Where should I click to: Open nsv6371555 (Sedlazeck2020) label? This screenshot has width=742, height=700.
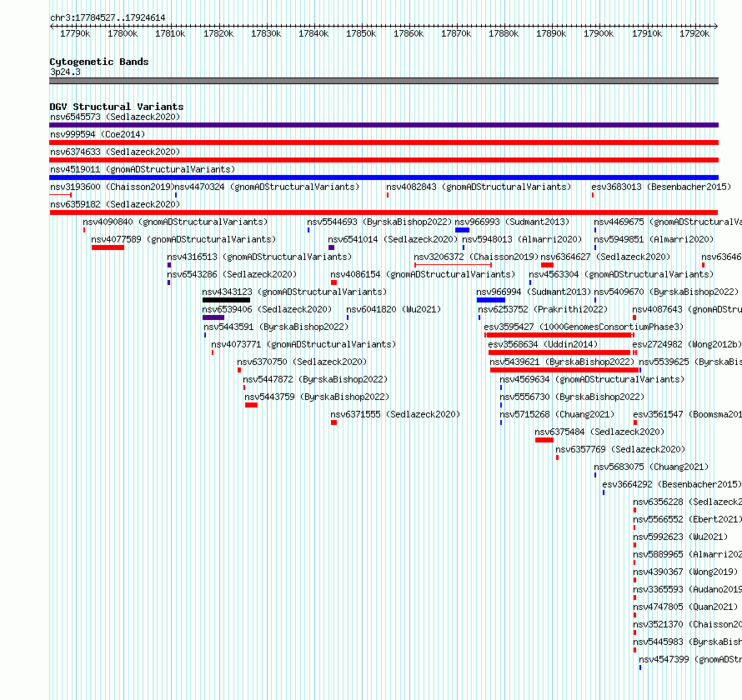point(395,414)
